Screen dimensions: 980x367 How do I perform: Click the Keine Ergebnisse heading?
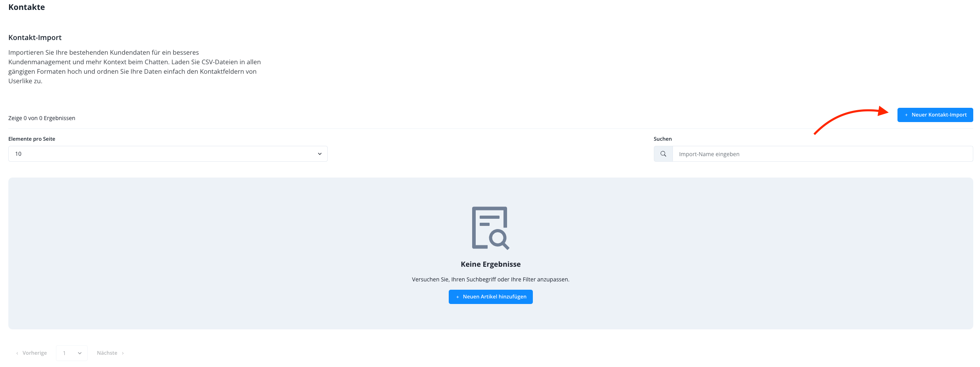coord(490,264)
